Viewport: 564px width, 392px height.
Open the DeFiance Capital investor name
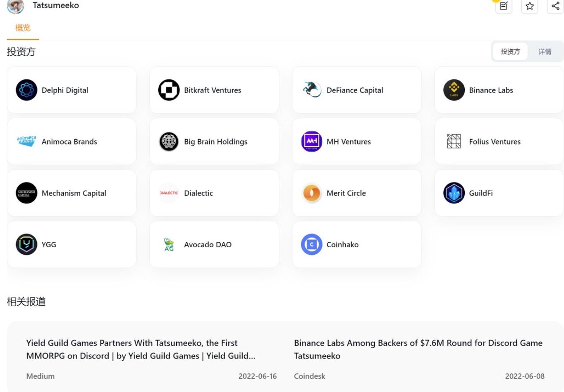(355, 90)
